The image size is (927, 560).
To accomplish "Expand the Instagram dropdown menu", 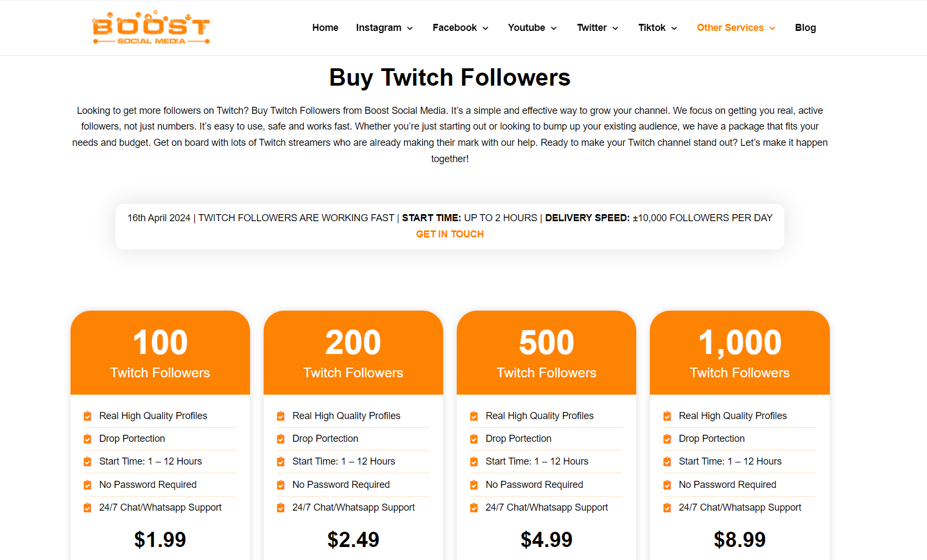I will pos(385,28).
